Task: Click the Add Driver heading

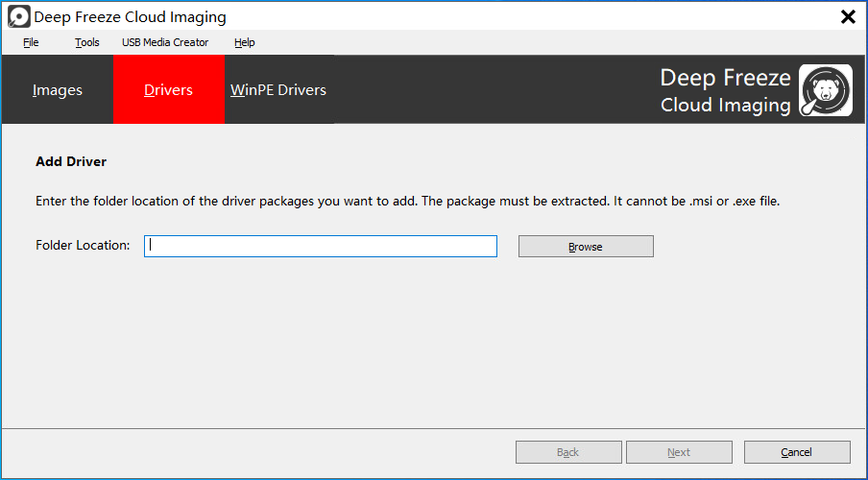Action: pos(71,161)
